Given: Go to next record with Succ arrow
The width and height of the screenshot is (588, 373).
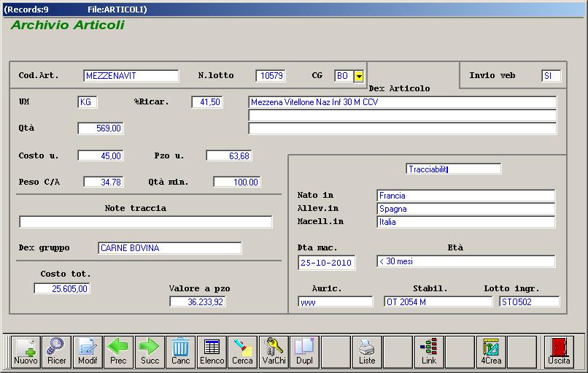Looking at the screenshot, I should click(x=150, y=351).
